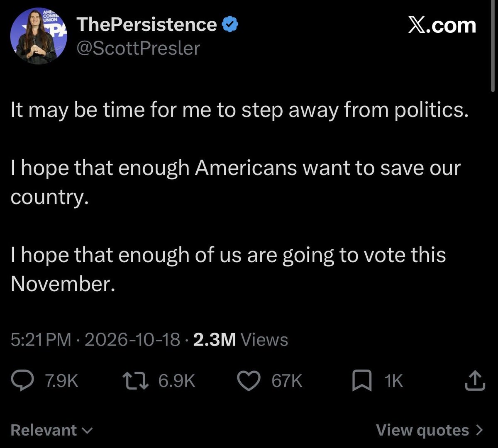Click the 67K likes count
The width and height of the screenshot is (498, 448).
pyautogui.click(x=287, y=381)
